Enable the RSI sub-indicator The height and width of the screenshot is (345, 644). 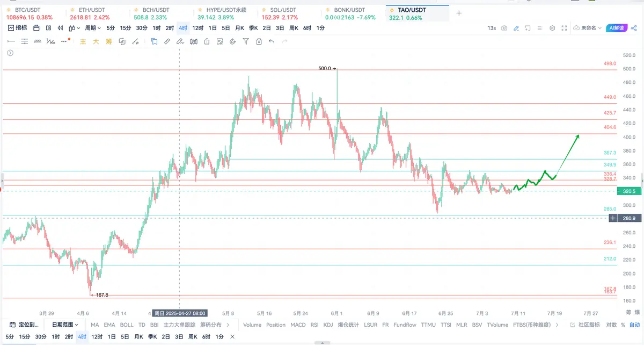click(314, 325)
